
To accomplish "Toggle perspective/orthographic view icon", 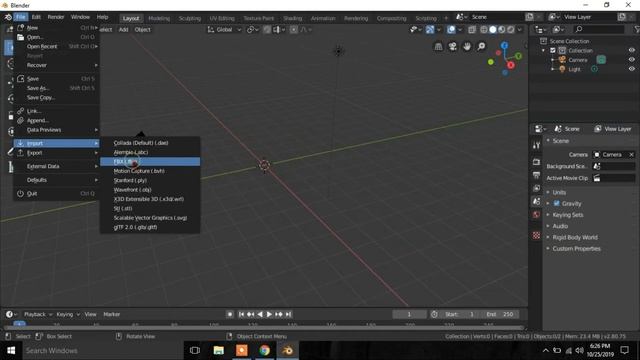I will [x=438, y=47].
